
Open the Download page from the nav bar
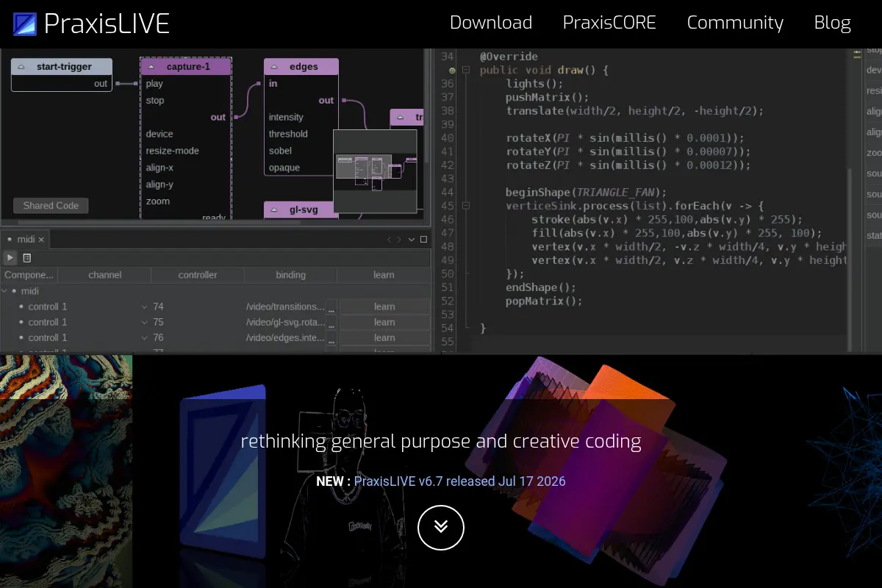click(491, 23)
